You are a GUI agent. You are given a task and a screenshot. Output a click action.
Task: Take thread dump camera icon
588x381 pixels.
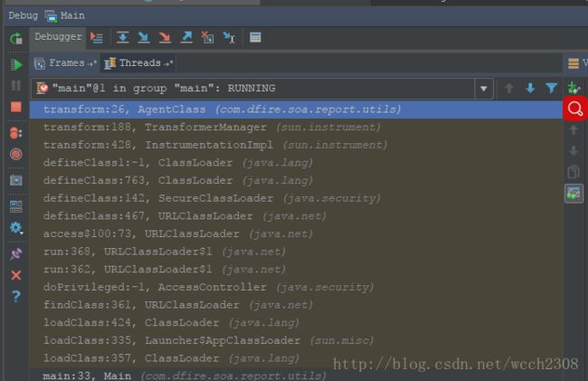(16, 180)
